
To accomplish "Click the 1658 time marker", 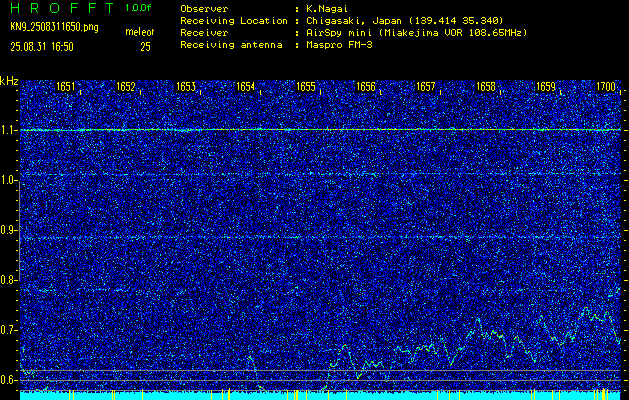I will click(x=486, y=87).
